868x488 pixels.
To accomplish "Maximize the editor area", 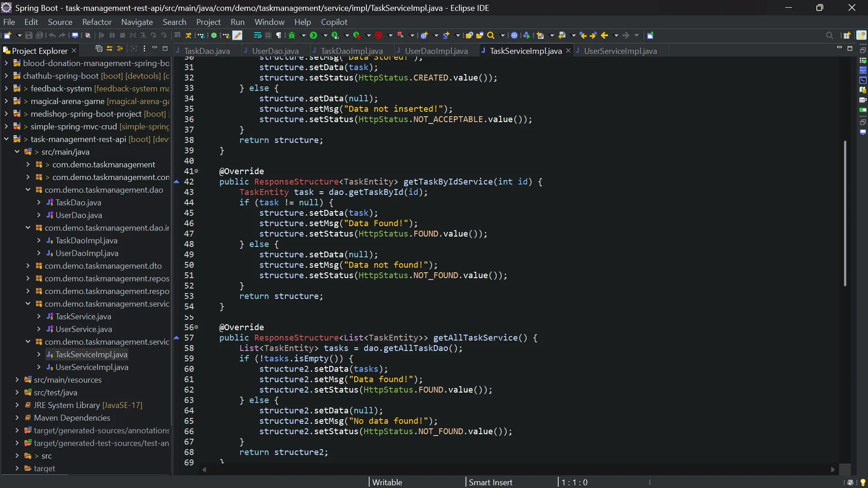I will pyautogui.click(x=850, y=48).
